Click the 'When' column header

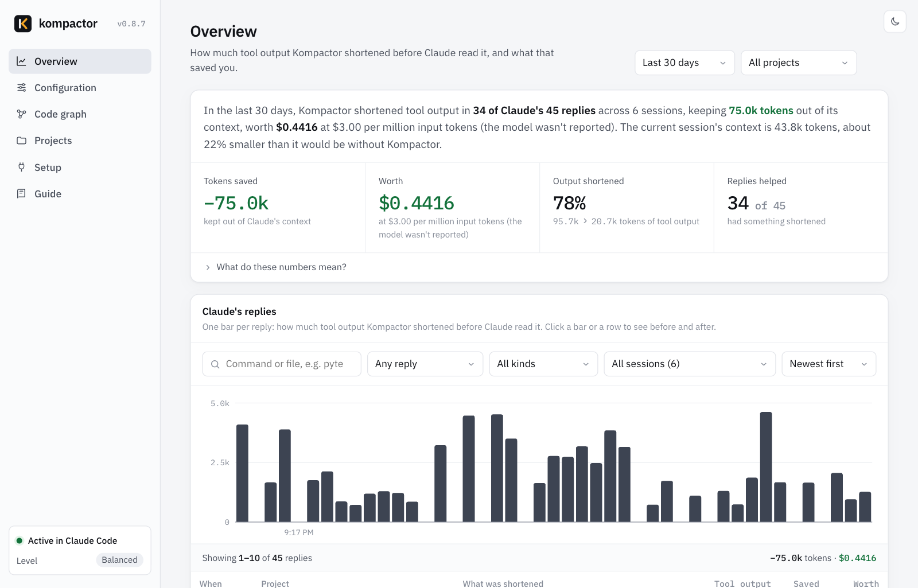pos(211,583)
